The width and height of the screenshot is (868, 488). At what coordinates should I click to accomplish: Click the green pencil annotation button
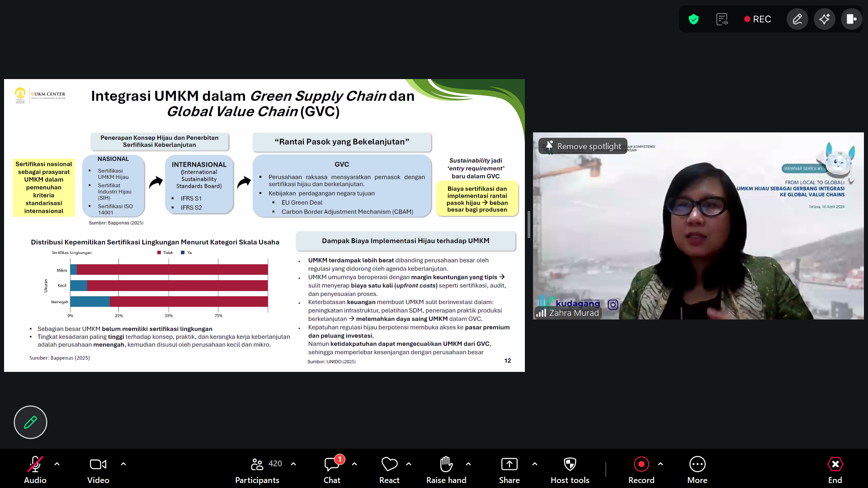[x=30, y=422]
